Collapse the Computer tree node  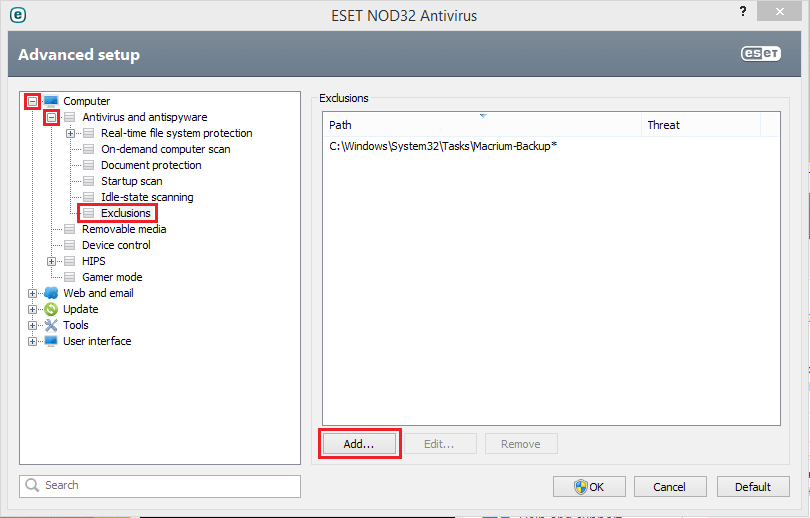click(x=33, y=101)
